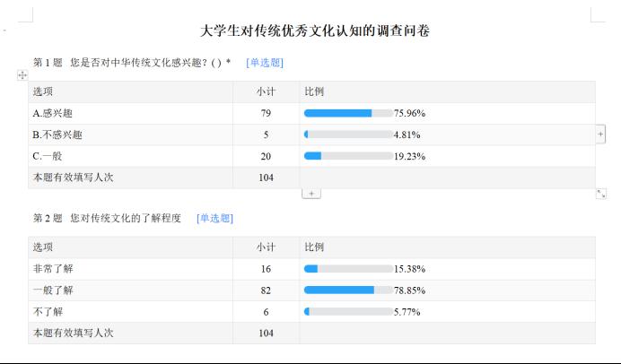Click the table resize handle at corner
This screenshot has height=364, width=621.
tap(601, 194)
